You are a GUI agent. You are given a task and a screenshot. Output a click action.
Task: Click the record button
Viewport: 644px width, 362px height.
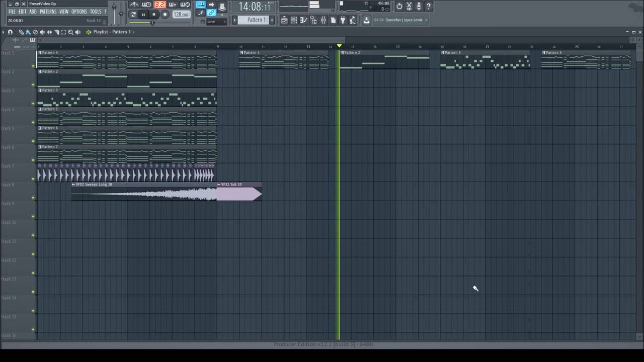165,15
